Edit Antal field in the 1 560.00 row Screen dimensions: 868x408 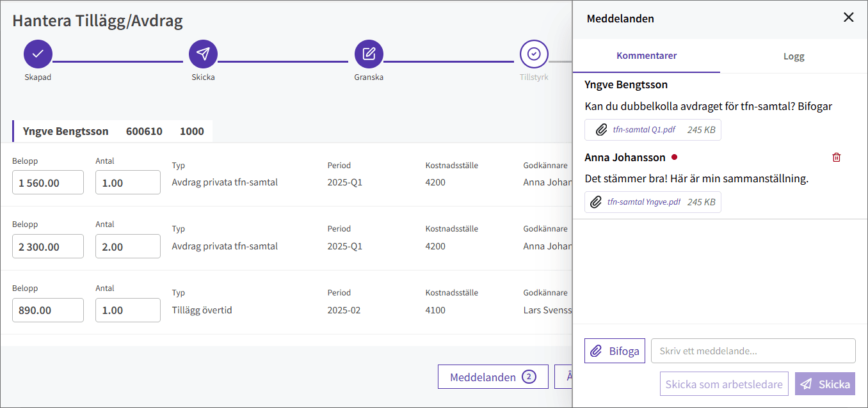128,182
